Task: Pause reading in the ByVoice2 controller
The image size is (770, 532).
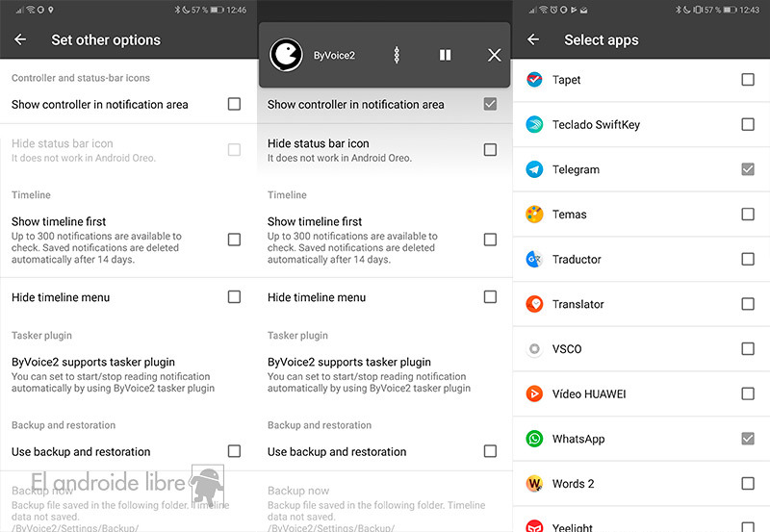Action: 445,55
